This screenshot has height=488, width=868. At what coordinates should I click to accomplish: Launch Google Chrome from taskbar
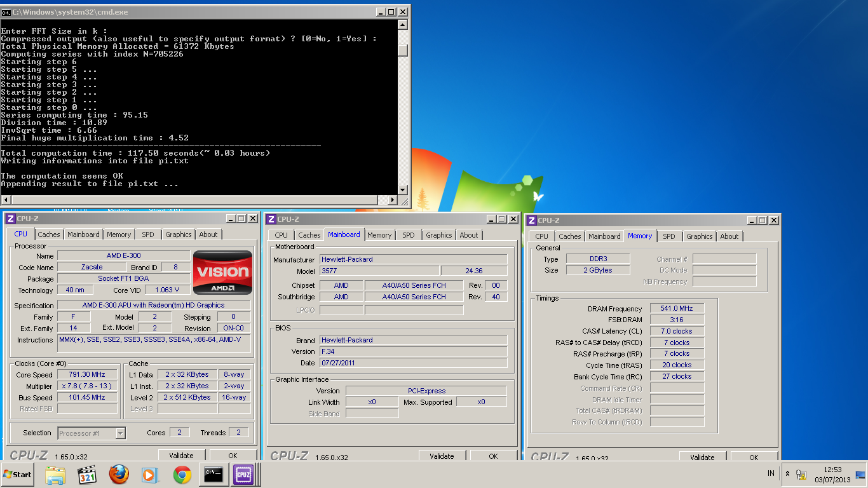[x=182, y=475]
